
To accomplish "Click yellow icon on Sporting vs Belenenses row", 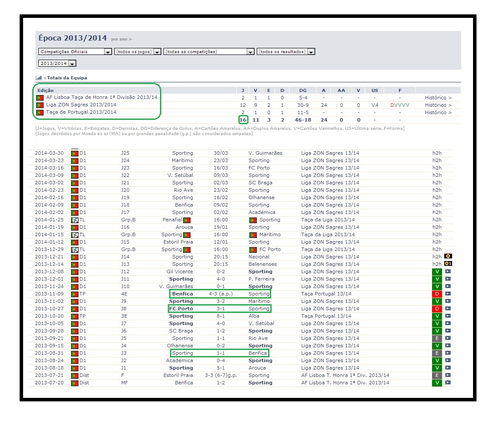I will (x=448, y=264).
